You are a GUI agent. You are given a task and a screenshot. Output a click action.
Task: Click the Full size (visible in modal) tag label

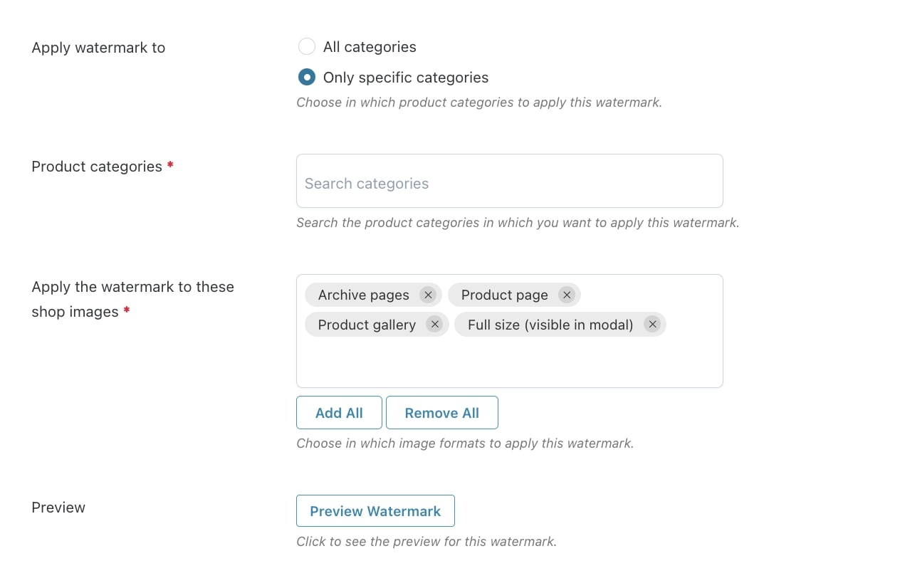(550, 325)
